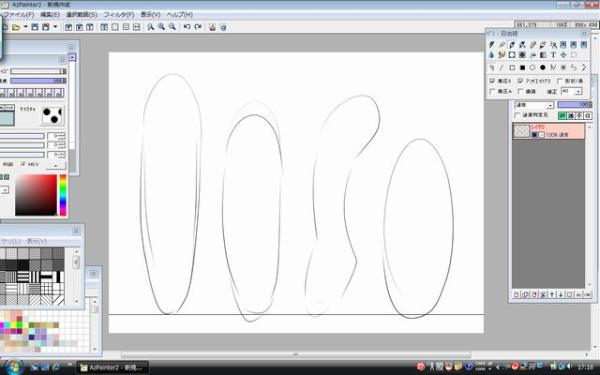The width and height of the screenshot is (600, 375).
Task: Choose the hollow rectangle draw shape
Action: point(512,68)
